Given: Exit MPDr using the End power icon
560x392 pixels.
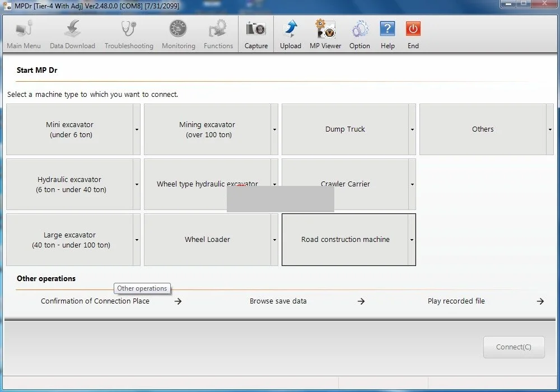Looking at the screenshot, I should click(413, 31).
